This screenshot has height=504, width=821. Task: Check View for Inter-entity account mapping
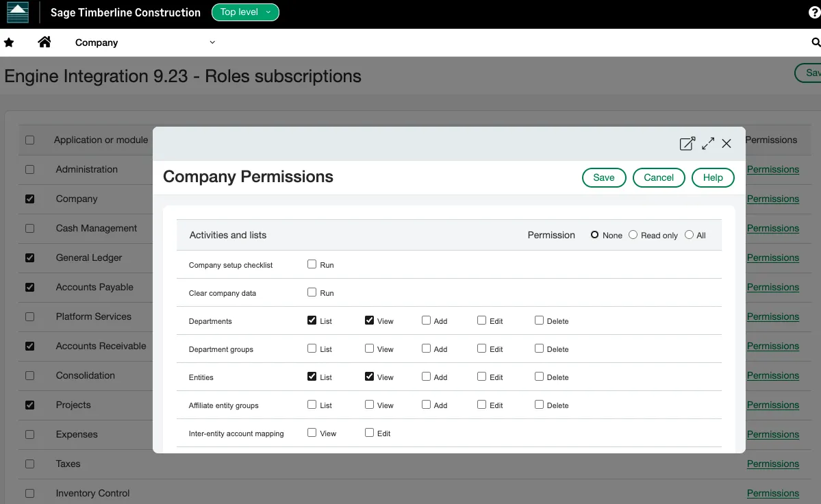click(312, 432)
